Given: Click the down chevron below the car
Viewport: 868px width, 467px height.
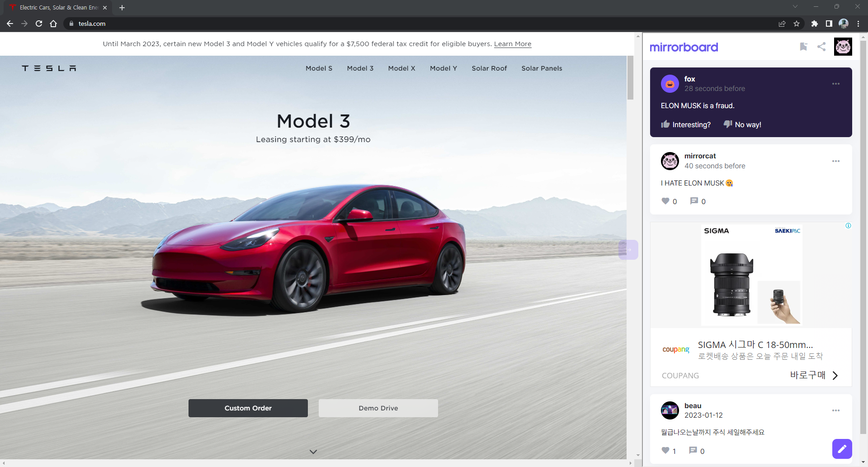Looking at the screenshot, I should click(x=313, y=452).
